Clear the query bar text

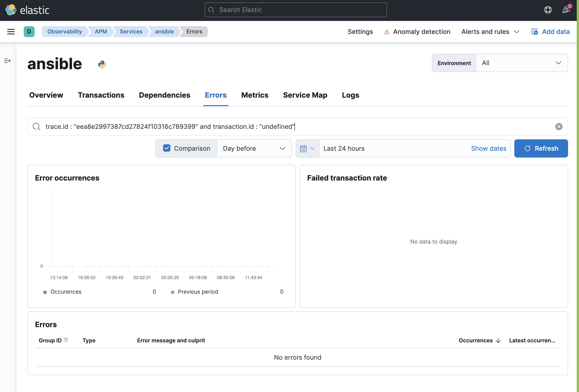(559, 127)
